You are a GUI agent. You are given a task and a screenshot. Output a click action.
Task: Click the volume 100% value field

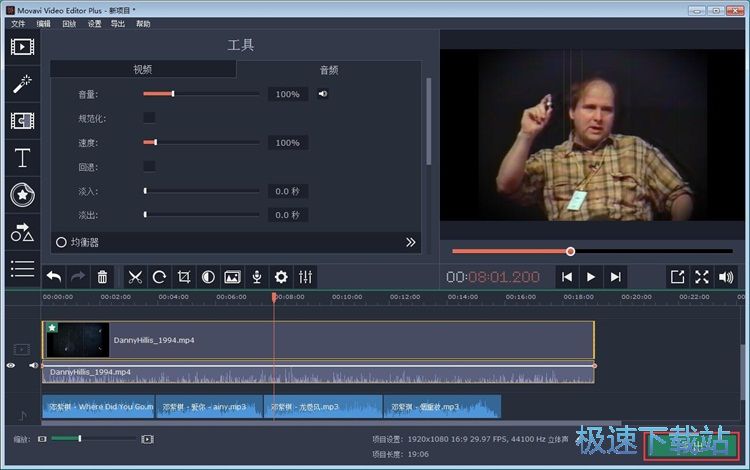point(287,94)
